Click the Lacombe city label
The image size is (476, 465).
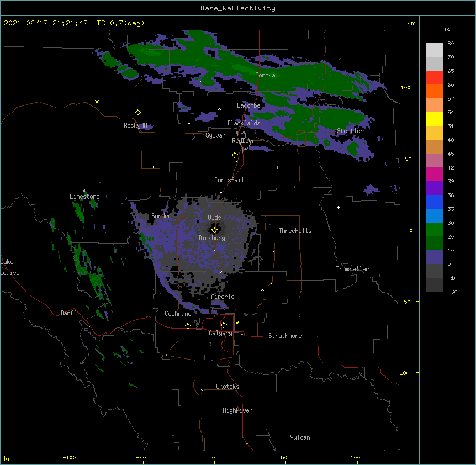[248, 105]
